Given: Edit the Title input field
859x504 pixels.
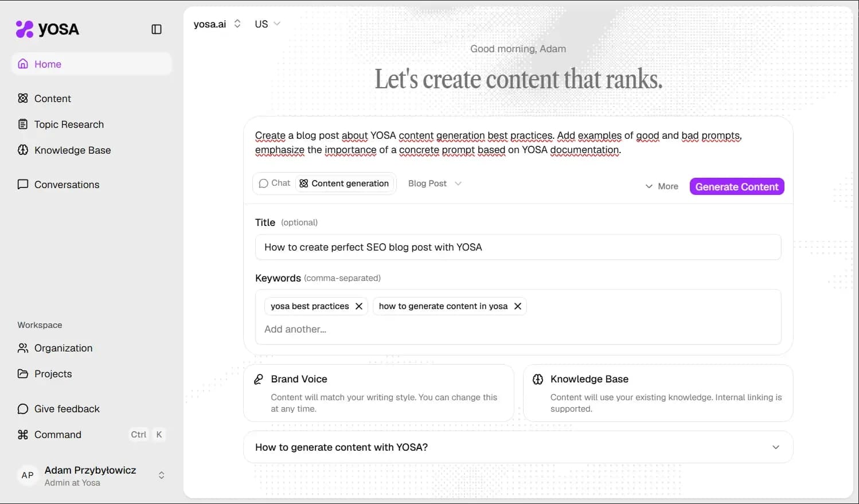Looking at the screenshot, I should [518, 247].
